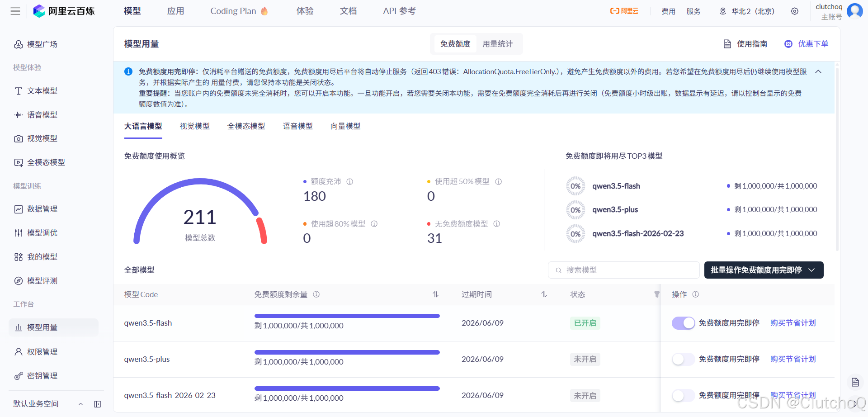Turn off 免费额度用完即停 for qwen3.5-flash
Screen dimensions: 868x417
tap(683, 323)
